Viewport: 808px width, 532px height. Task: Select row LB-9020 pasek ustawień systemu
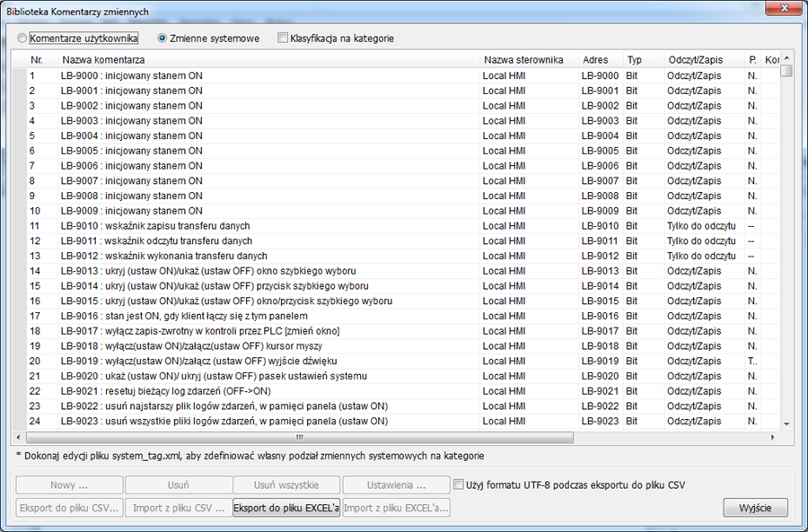[395, 376]
